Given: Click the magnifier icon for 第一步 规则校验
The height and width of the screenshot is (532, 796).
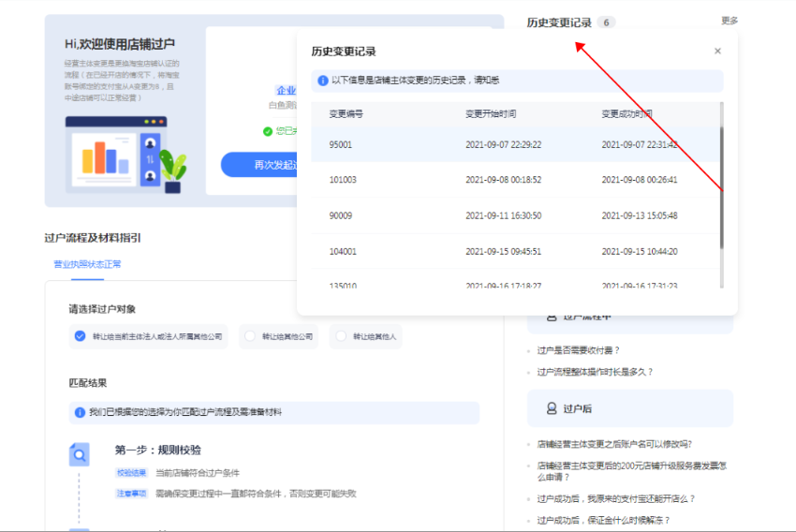Looking at the screenshot, I should pyautogui.click(x=80, y=454).
